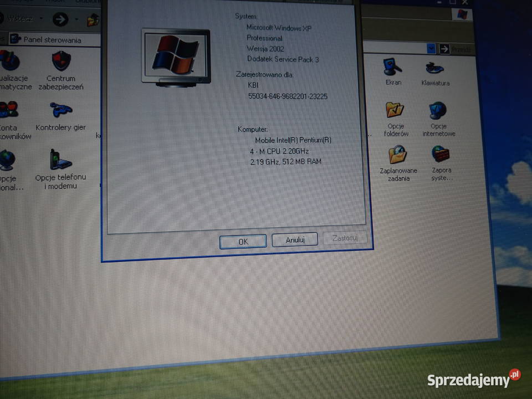Close the Control Panel window
Viewport: 532px width, 399px height.
465,2
